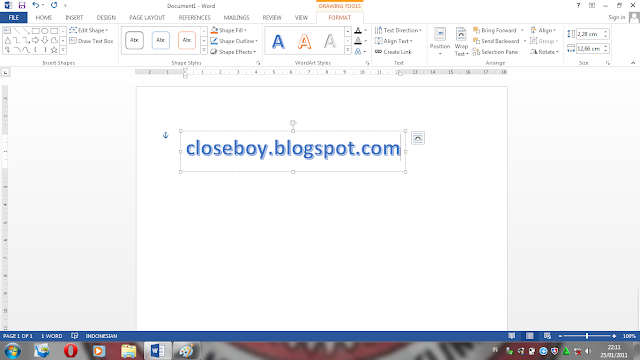Switch to the DESIGN tab

(106, 18)
